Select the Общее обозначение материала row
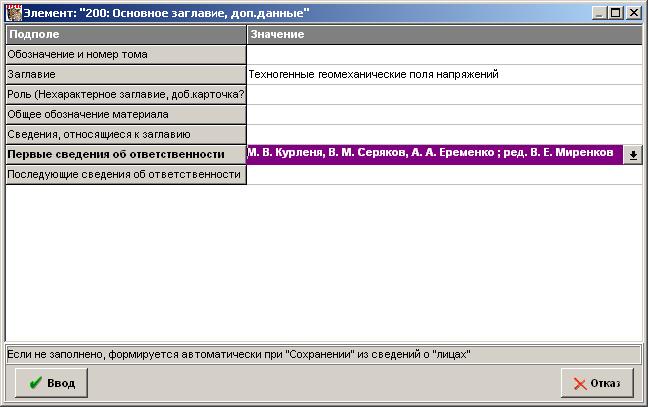The height and width of the screenshot is (407, 648). click(x=125, y=115)
